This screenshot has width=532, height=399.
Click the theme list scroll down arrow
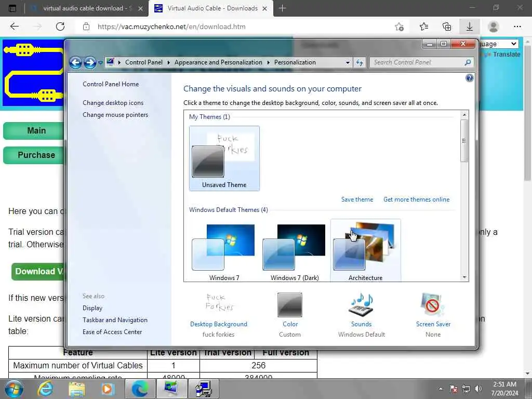[464, 277]
